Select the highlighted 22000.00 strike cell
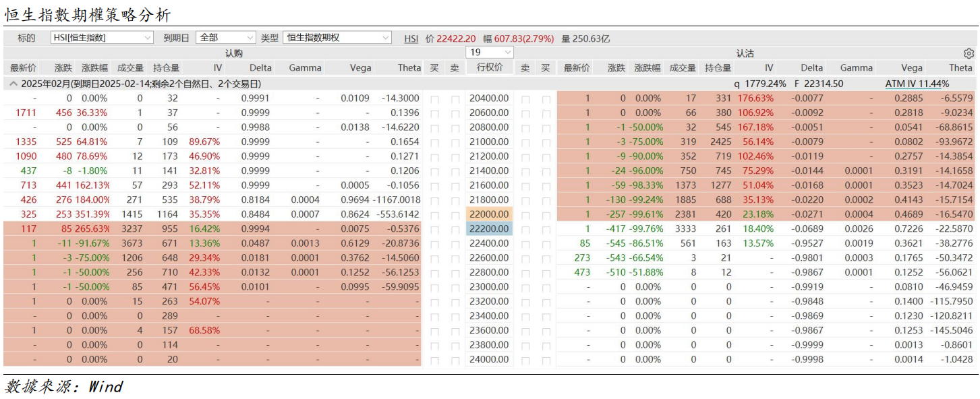Viewport: 980px width, 399px height. tap(490, 214)
